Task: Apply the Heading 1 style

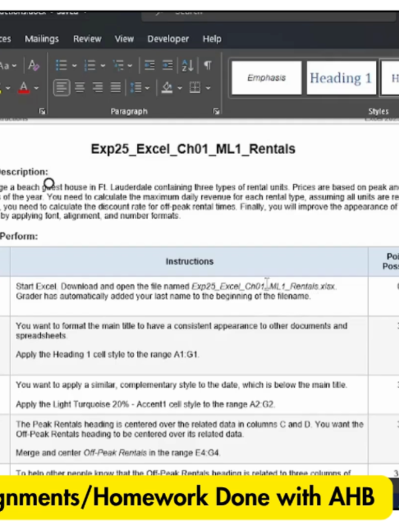Action: (x=341, y=78)
